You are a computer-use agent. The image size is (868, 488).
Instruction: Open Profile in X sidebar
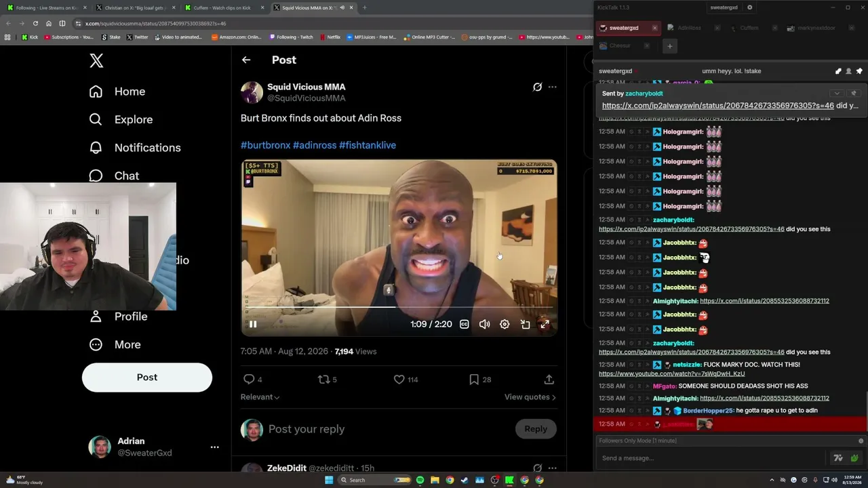click(118, 317)
